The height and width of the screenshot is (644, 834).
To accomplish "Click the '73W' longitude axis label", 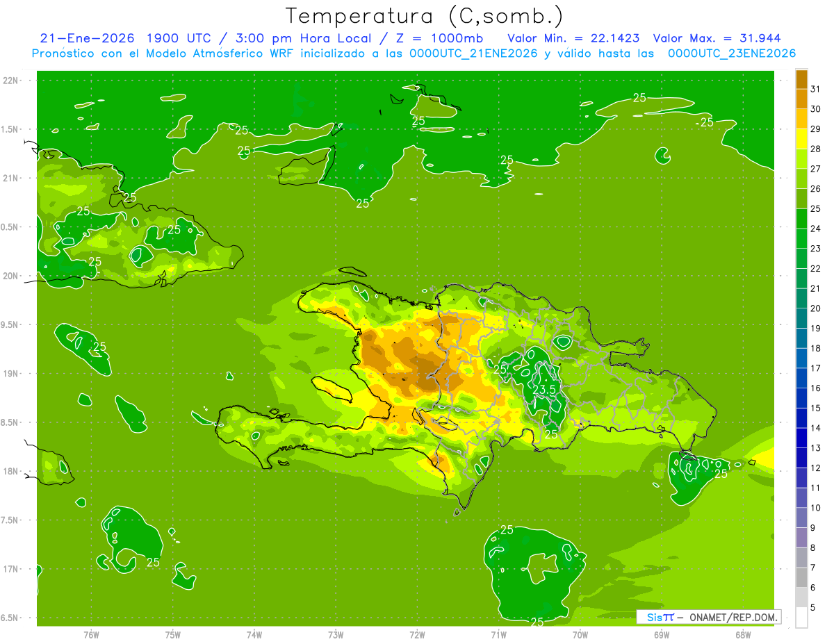I will coord(336,634).
